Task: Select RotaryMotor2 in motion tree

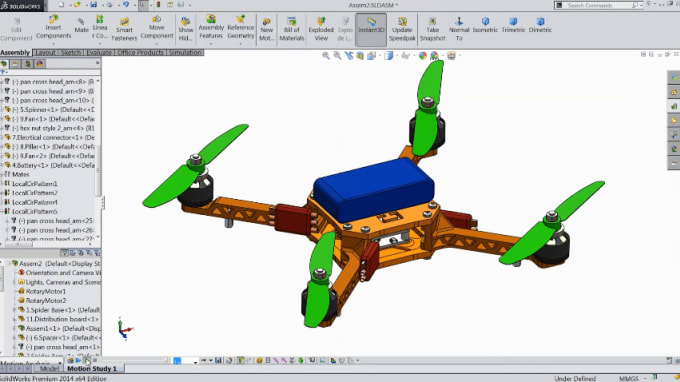Action: [46, 300]
